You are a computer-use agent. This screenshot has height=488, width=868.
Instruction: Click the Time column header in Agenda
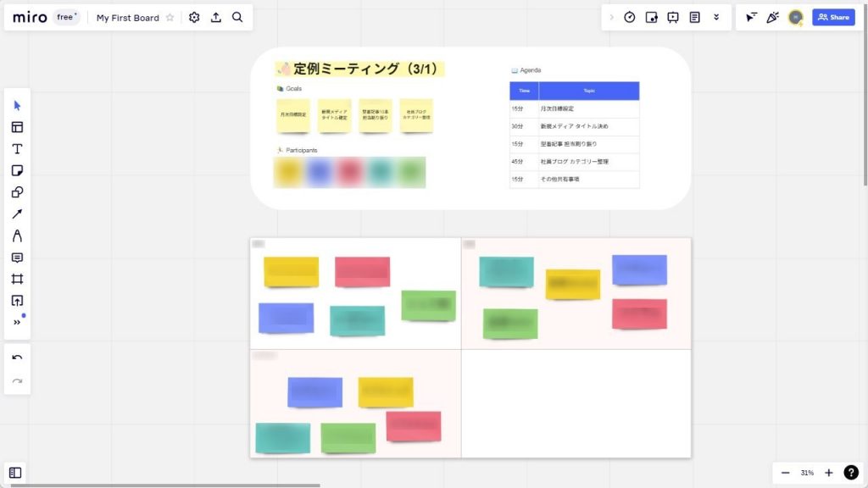(524, 91)
